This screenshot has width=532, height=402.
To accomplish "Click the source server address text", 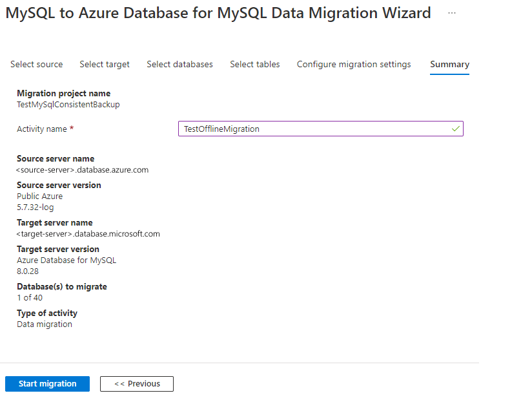I will (83, 170).
